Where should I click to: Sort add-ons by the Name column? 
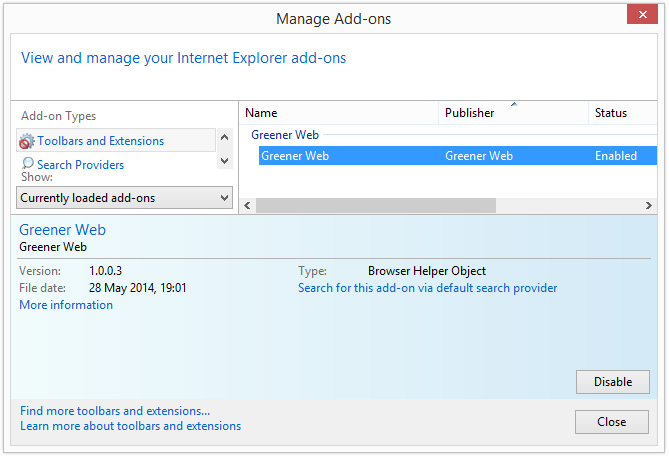pyautogui.click(x=339, y=113)
